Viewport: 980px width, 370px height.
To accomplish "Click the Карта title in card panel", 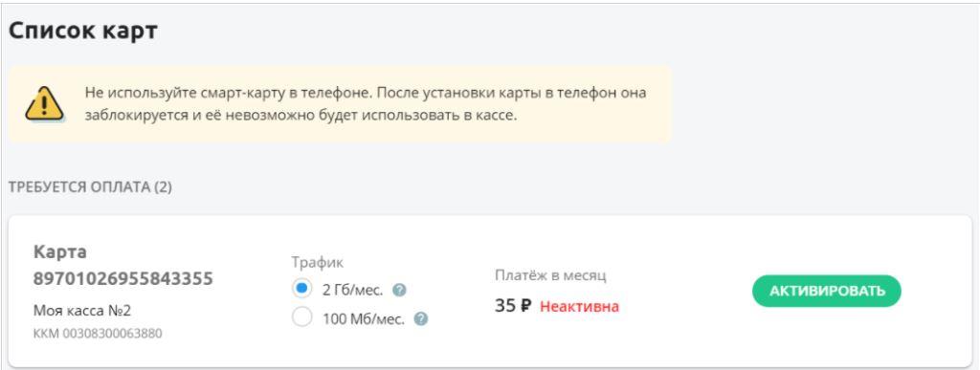I will [60, 252].
